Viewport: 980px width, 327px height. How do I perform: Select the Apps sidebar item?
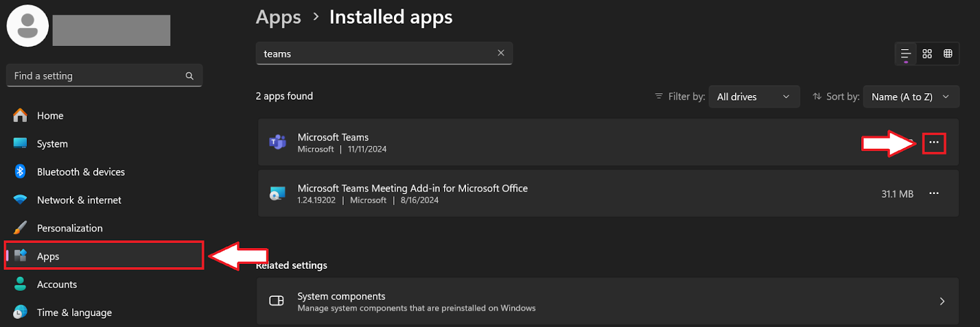pos(104,256)
